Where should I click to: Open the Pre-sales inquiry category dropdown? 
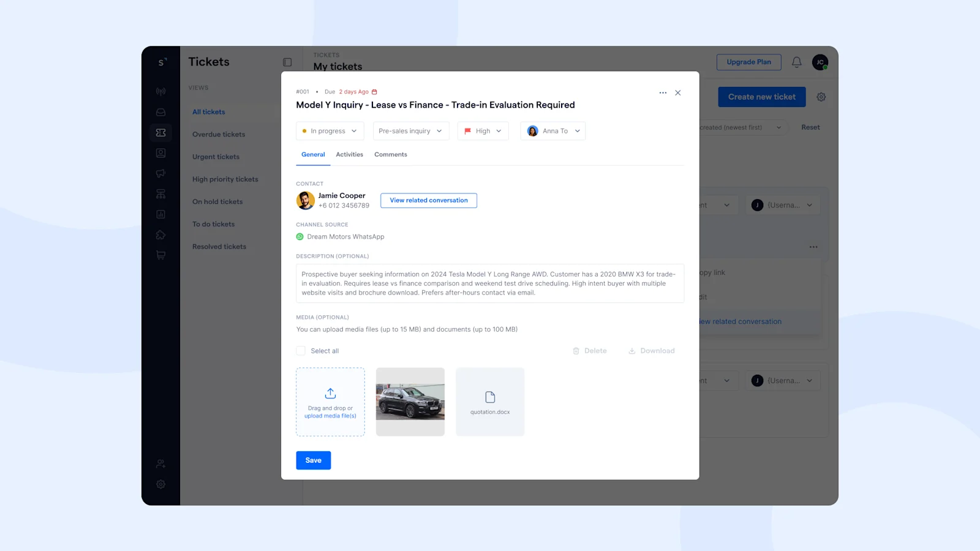[x=410, y=130]
